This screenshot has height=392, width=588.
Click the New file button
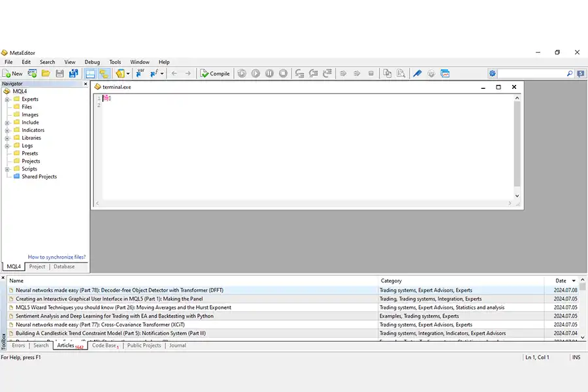(x=12, y=74)
